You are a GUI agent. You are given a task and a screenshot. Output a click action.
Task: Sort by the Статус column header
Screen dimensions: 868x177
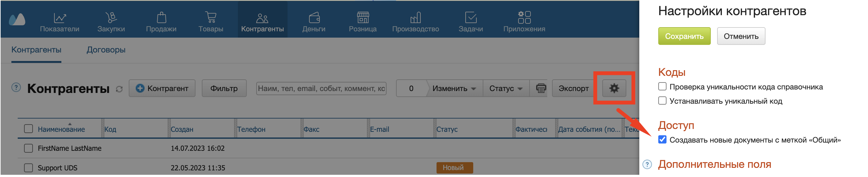(x=447, y=130)
